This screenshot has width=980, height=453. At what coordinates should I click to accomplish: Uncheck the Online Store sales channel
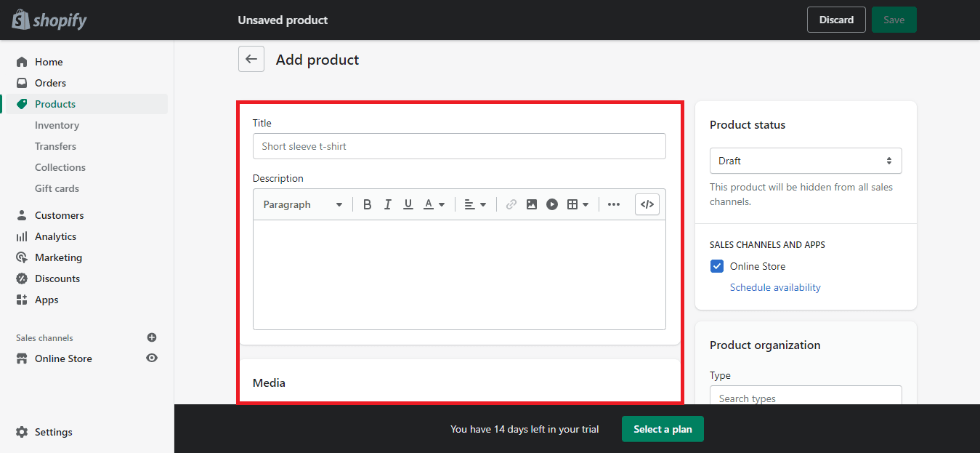(717, 266)
